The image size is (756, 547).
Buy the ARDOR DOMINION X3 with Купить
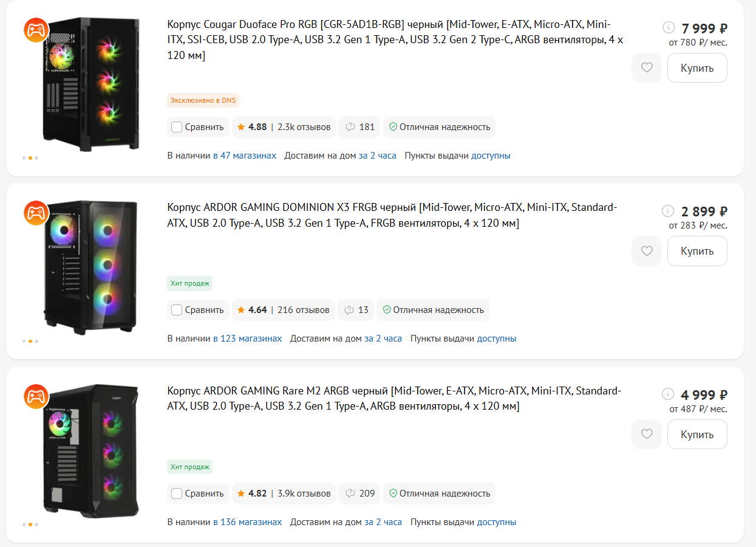(x=696, y=250)
